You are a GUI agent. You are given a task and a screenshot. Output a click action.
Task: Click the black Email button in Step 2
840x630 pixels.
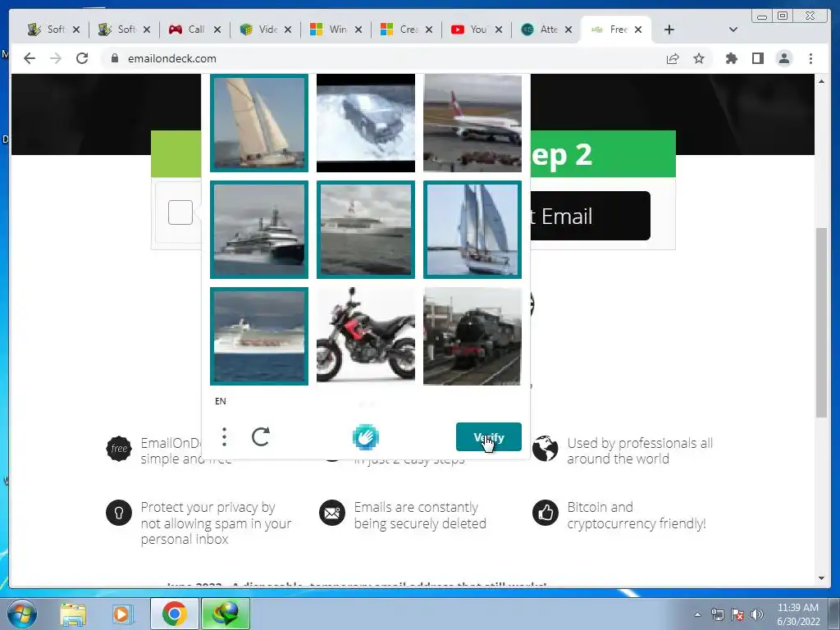coord(590,216)
